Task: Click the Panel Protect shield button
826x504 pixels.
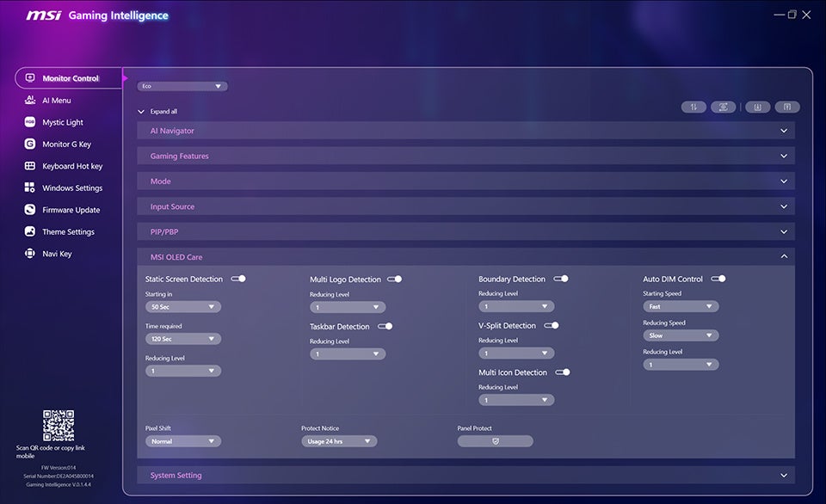Action: point(496,441)
